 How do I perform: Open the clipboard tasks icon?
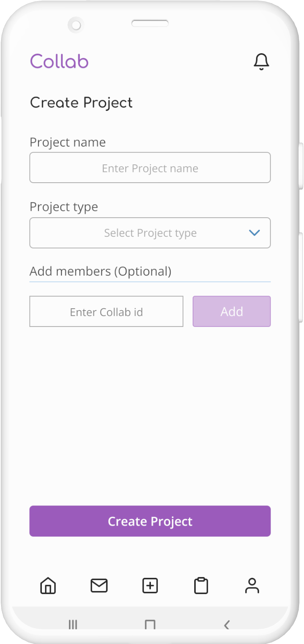coord(201,586)
